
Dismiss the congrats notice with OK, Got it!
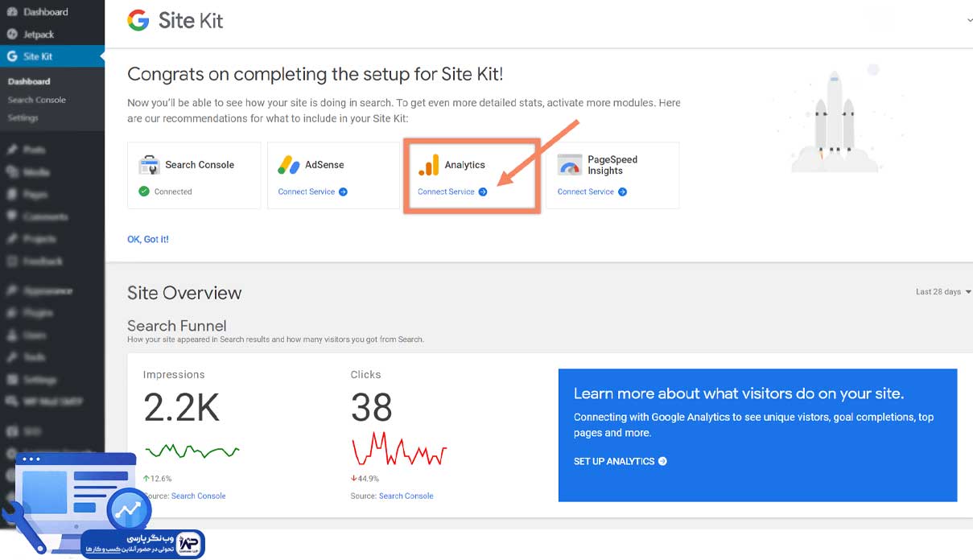pyautogui.click(x=148, y=239)
